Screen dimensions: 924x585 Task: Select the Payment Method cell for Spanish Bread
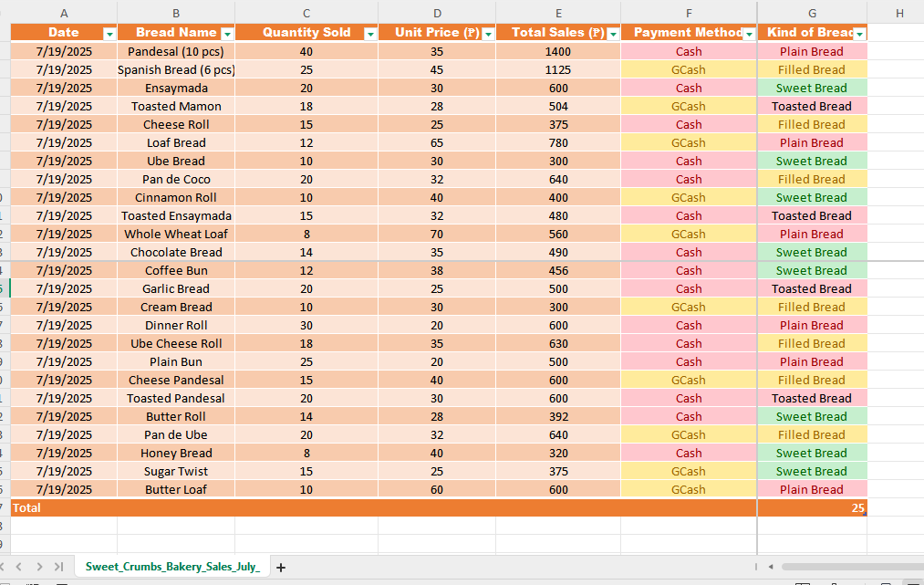tap(689, 69)
